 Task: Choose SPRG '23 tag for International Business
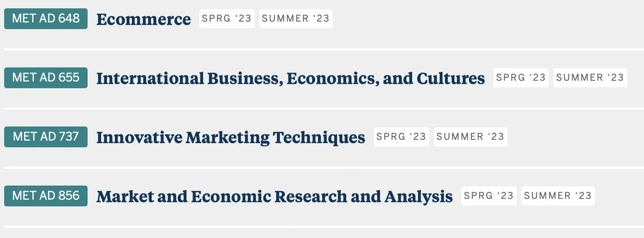521,78
